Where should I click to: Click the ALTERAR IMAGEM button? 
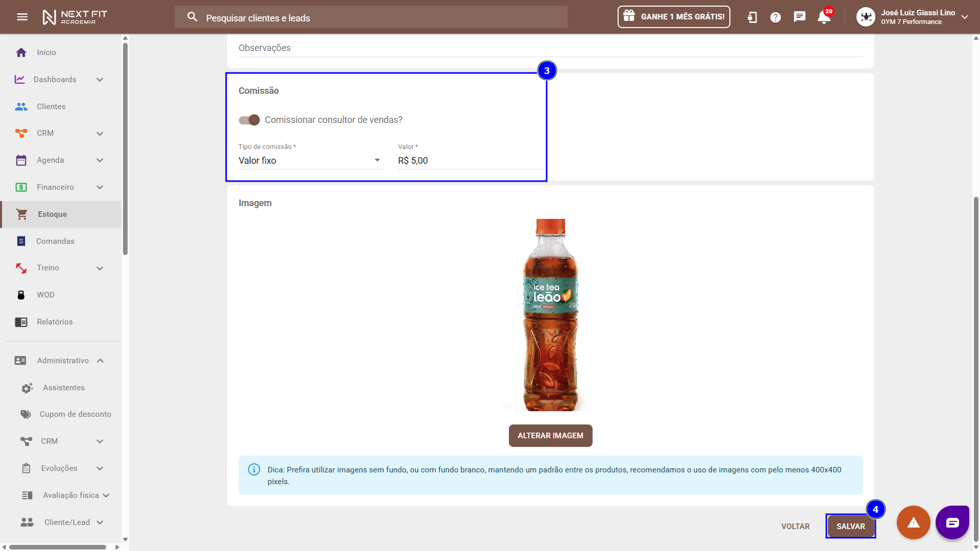pos(550,436)
